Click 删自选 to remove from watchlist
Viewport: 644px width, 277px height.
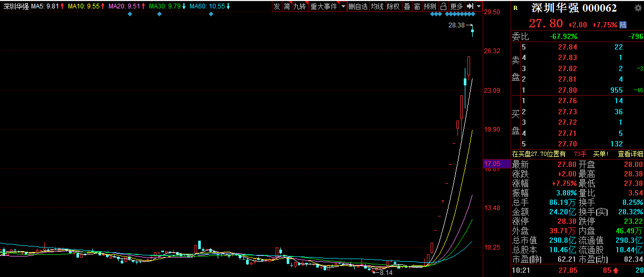358,6
